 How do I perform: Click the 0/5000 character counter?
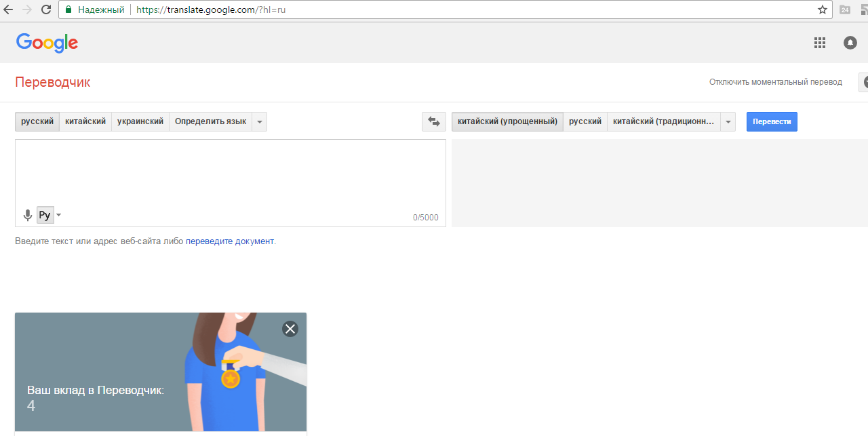pyautogui.click(x=426, y=218)
